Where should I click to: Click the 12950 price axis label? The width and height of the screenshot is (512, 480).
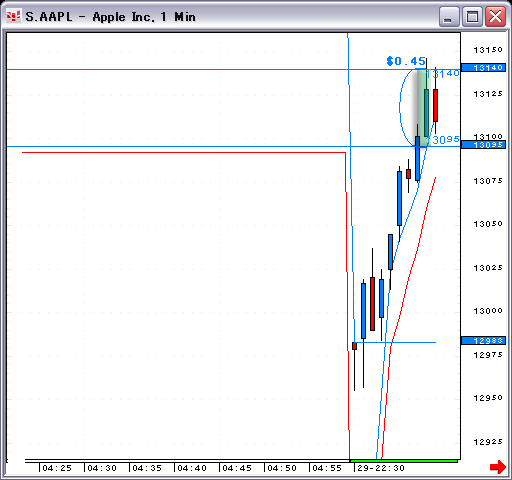coord(488,398)
